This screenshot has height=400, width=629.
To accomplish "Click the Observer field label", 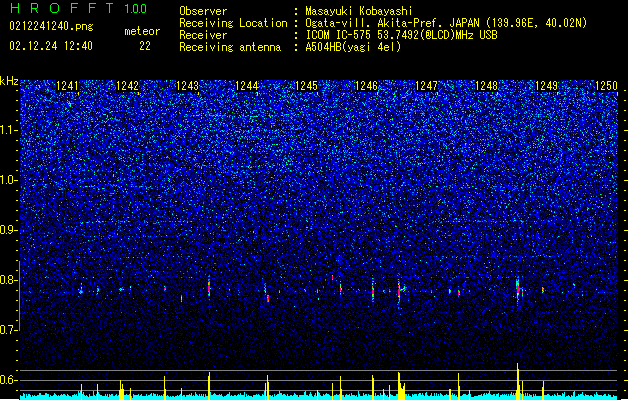I will click(203, 11).
